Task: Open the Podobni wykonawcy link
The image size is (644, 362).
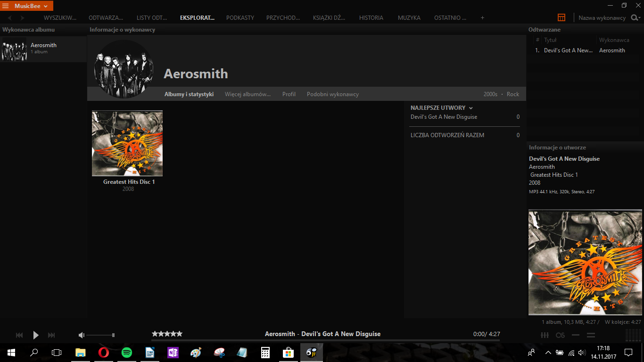Action: tap(333, 94)
